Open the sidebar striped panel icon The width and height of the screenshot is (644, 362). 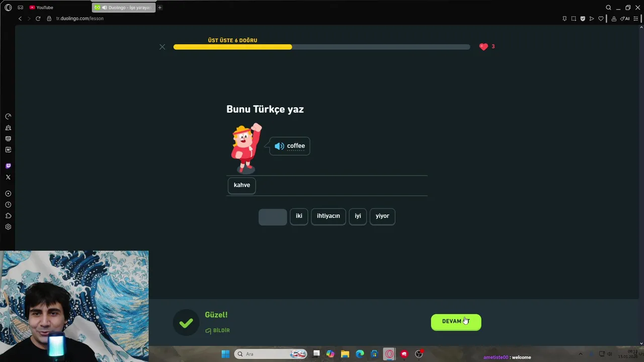[x=8, y=139]
